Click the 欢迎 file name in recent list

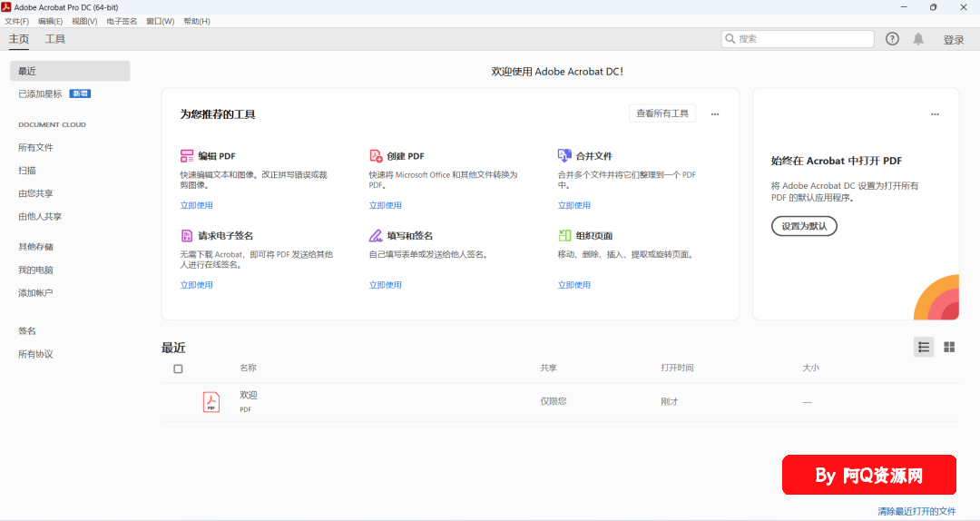click(x=249, y=395)
